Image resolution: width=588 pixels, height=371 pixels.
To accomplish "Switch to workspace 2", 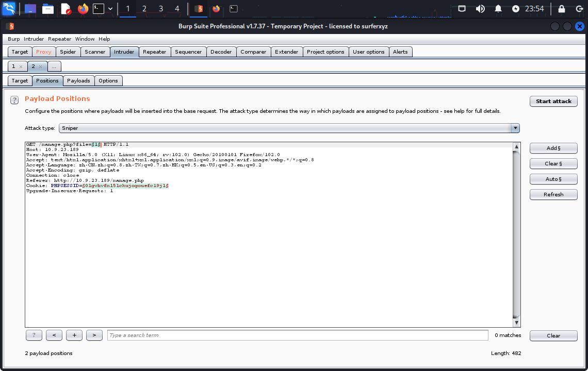I will [144, 9].
